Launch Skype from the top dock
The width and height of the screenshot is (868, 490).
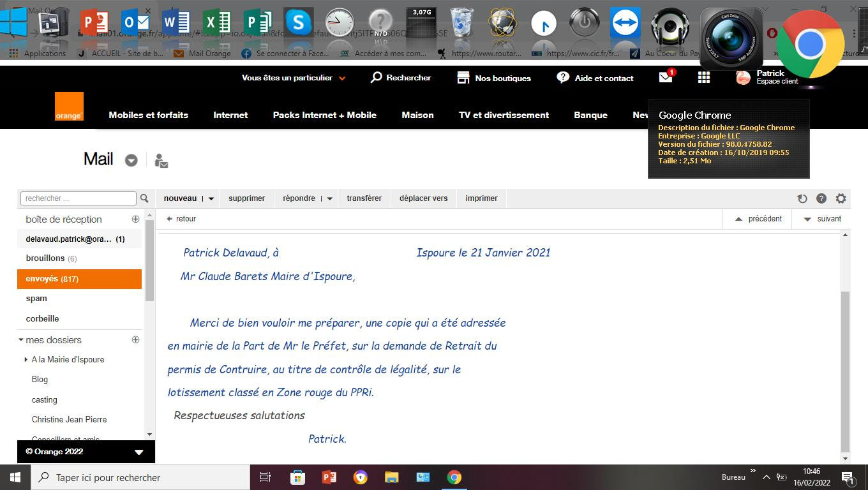tap(299, 23)
